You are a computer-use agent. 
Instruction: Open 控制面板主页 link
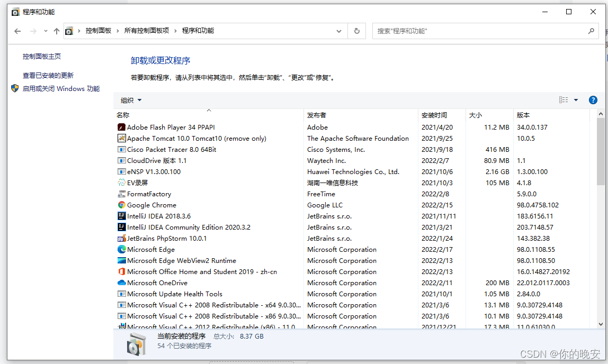point(41,56)
